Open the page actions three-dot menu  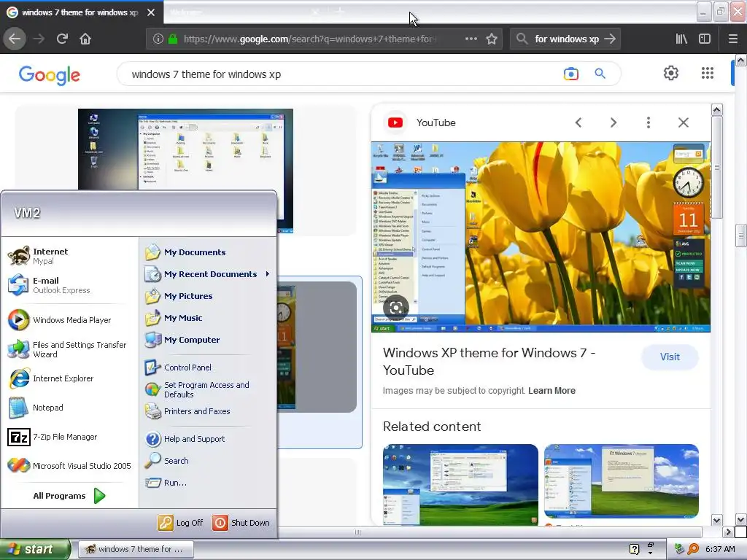(471, 39)
